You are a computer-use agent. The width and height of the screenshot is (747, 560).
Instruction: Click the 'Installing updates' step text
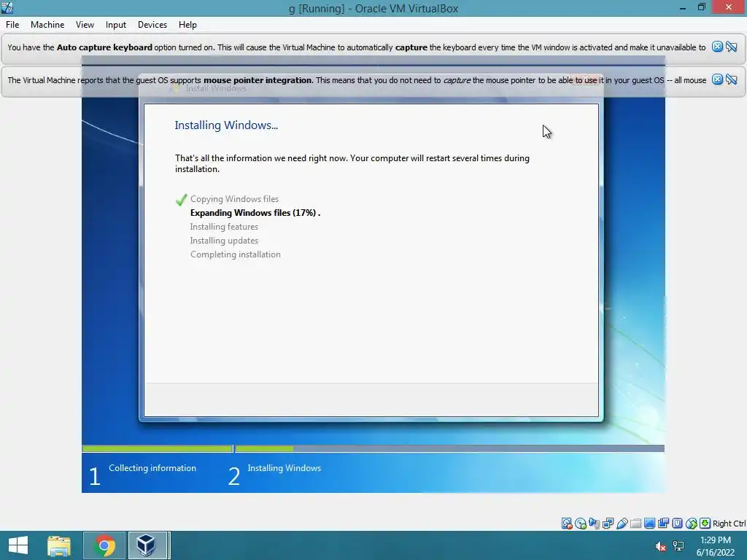pyautogui.click(x=224, y=241)
